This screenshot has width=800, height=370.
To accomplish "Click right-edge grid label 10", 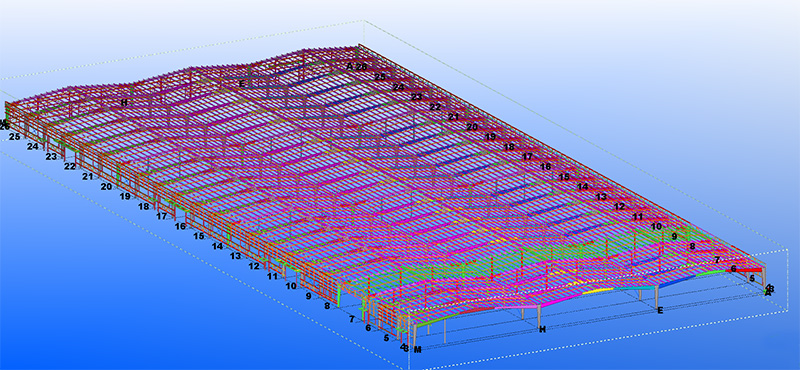I will click(x=656, y=226).
